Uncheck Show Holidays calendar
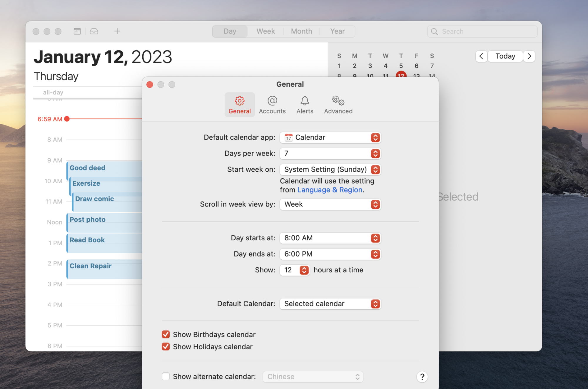This screenshot has width=588, height=389. pyautogui.click(x=166, y=346)
